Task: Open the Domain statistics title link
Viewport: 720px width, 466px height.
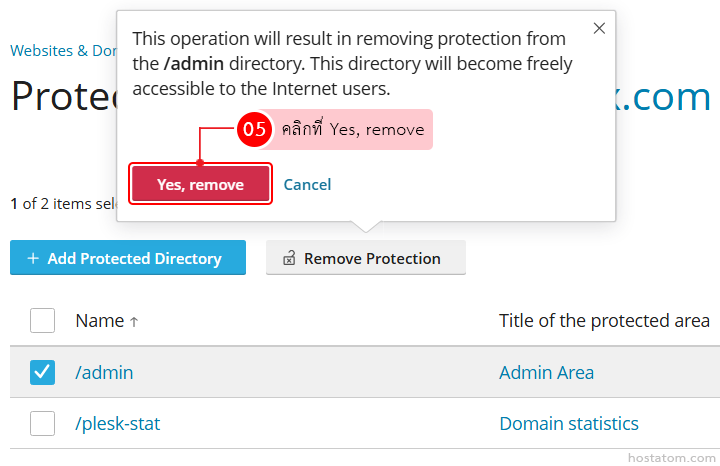Action: click(x=568, y=423)
